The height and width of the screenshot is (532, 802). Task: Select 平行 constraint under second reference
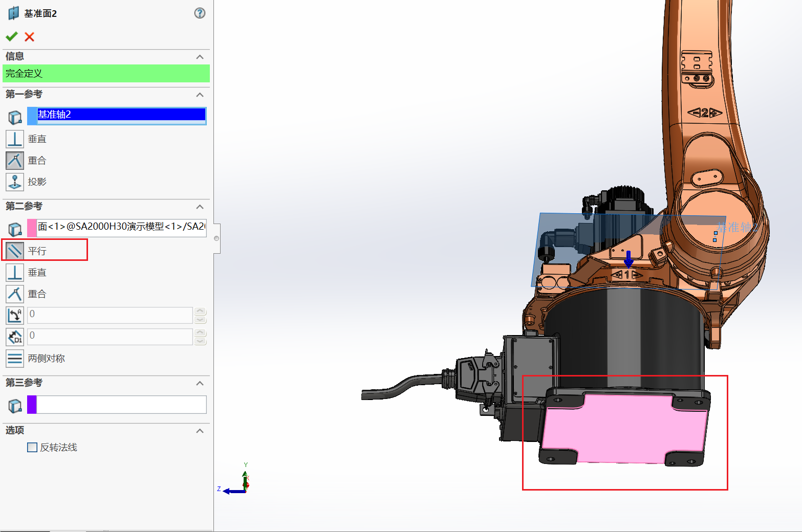(15, 251)
